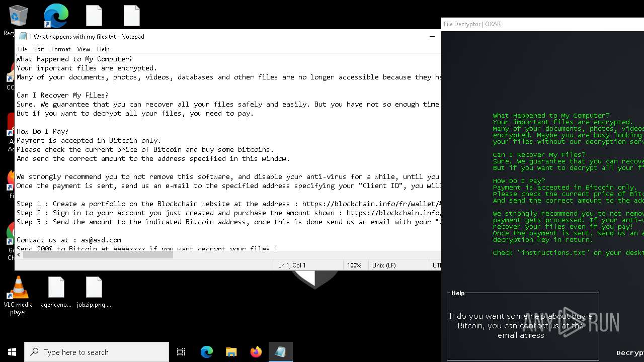The image size is (644, 362).
Task: Click the Windows Start button
Action: [12, 352]
